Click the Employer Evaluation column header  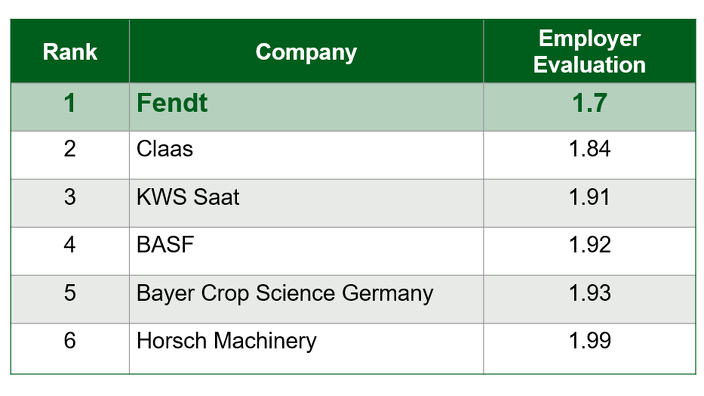click(590, 51)
